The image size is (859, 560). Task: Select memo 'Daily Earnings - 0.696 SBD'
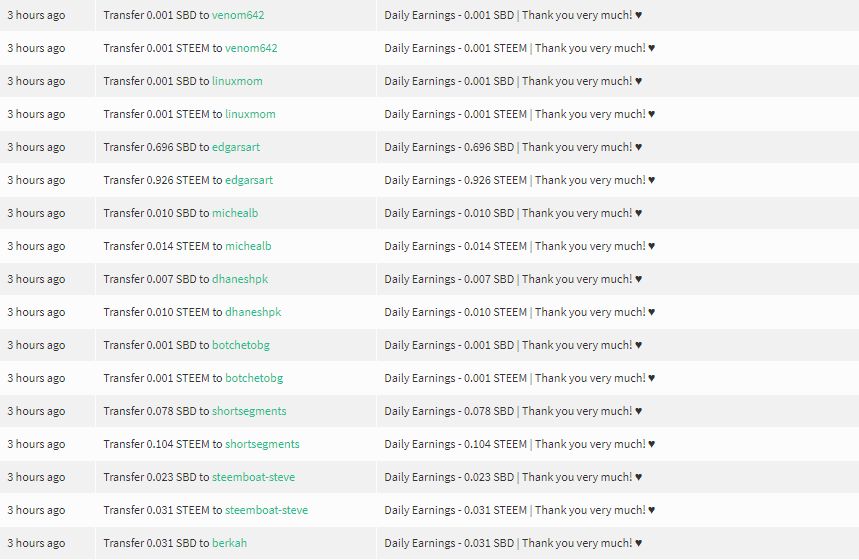(x=449, y=147)
